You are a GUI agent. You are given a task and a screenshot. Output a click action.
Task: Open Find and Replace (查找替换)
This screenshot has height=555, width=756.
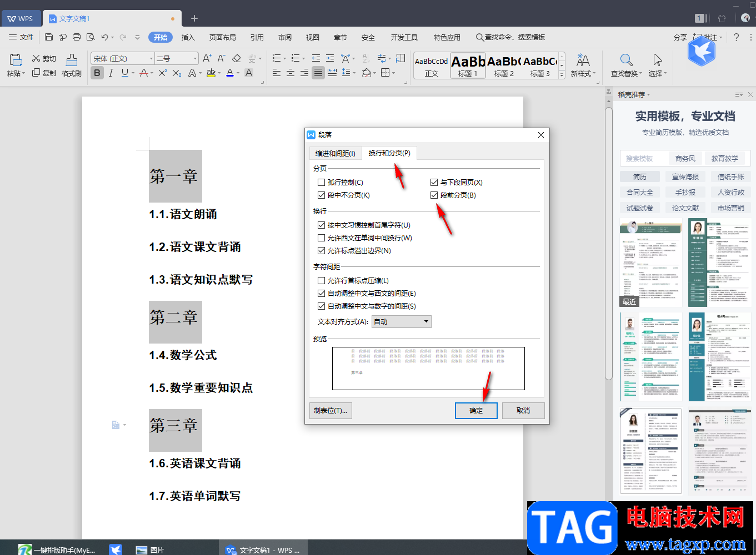point(626,65)
